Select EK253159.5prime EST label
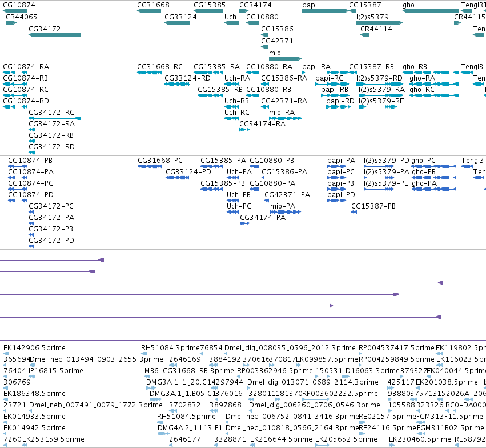 click(x=53, y=439)
